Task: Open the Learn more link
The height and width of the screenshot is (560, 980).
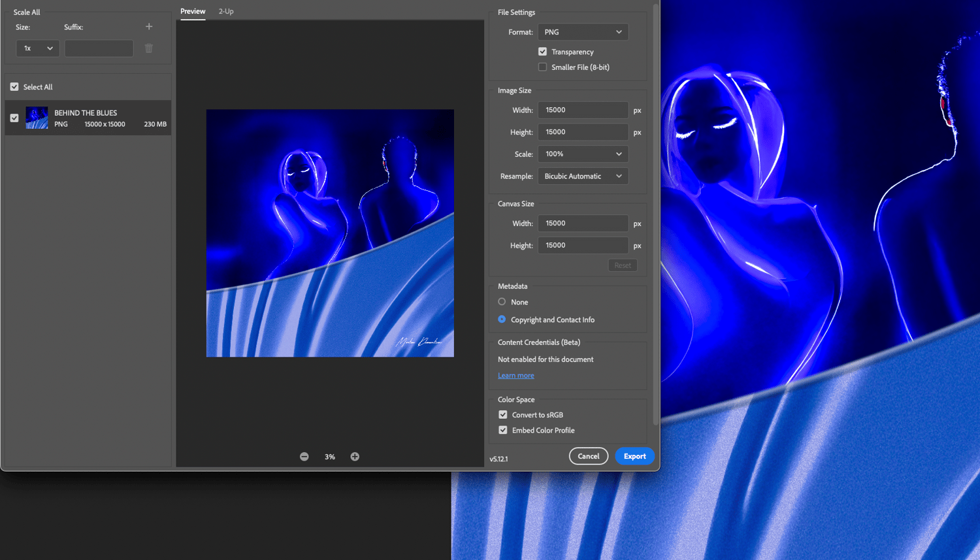Action: [x=515, y=376]
